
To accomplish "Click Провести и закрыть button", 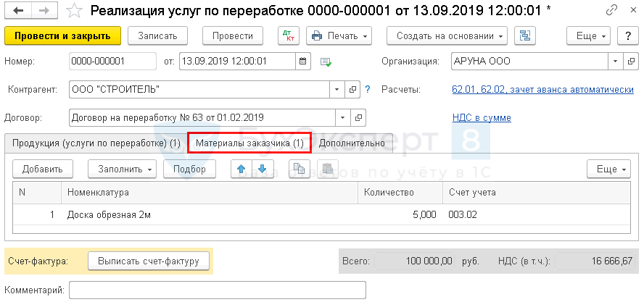I will point(62,35).
